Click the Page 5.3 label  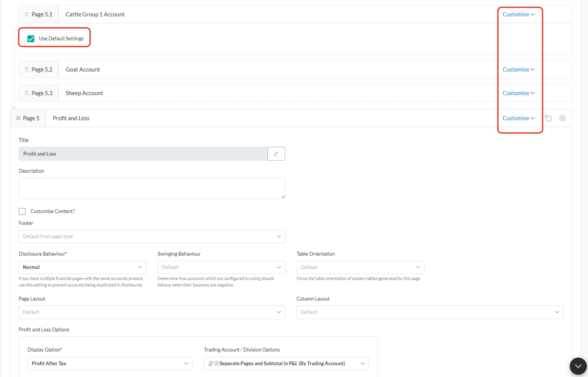[x=42, y=93]
